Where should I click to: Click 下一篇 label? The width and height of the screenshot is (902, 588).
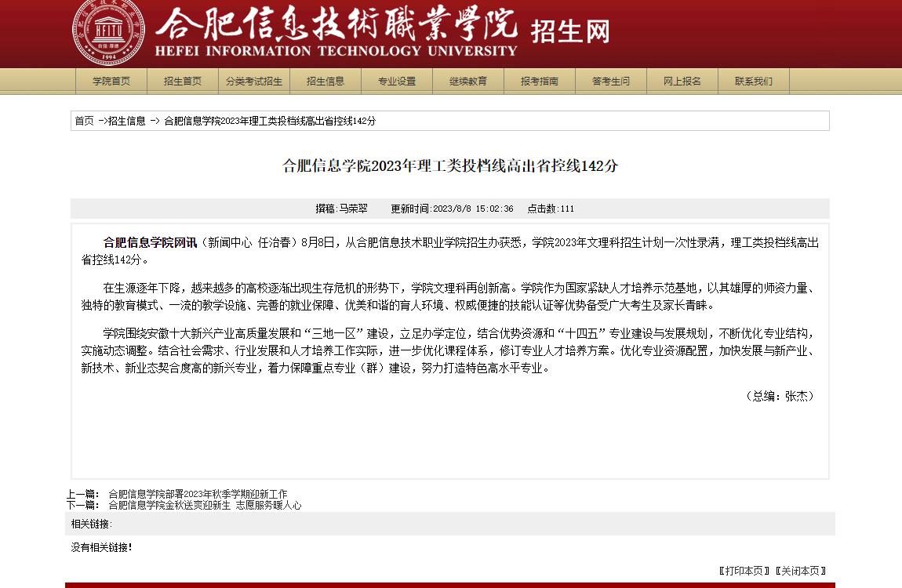(x=83, y=505)
